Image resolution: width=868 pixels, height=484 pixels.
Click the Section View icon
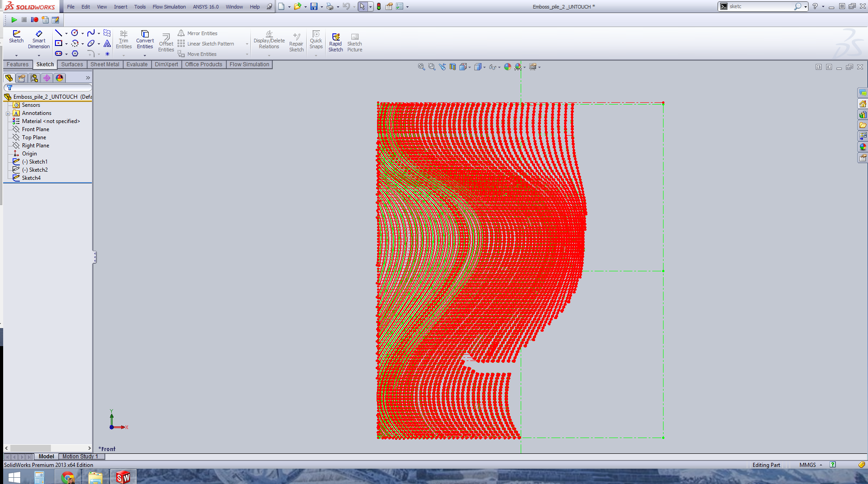pos(453,67)
